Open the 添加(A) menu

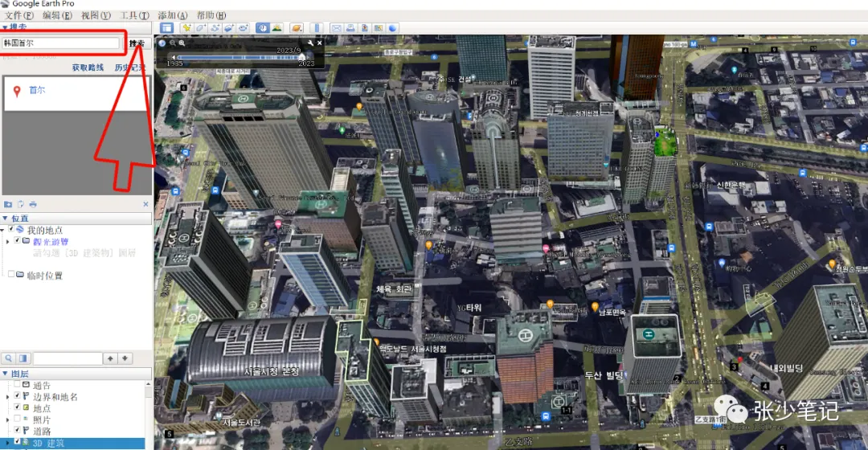click(173, 15)
